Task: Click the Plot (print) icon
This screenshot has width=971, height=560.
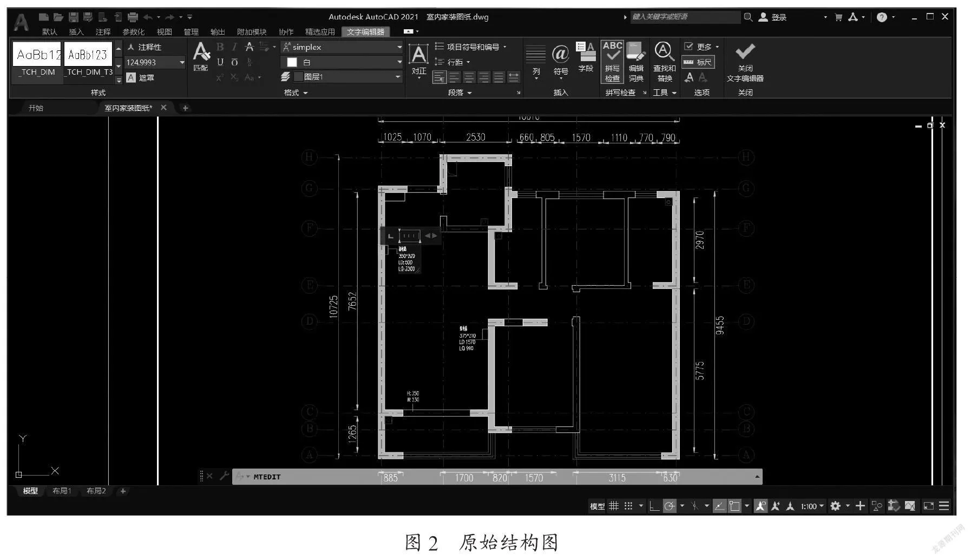Action: [133, 17]
